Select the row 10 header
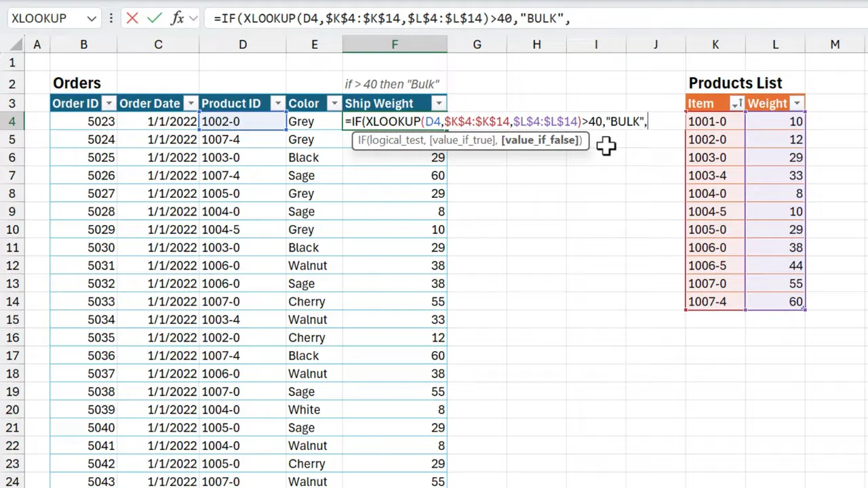The height and width of the screenshot is (488, 868). 12,229
